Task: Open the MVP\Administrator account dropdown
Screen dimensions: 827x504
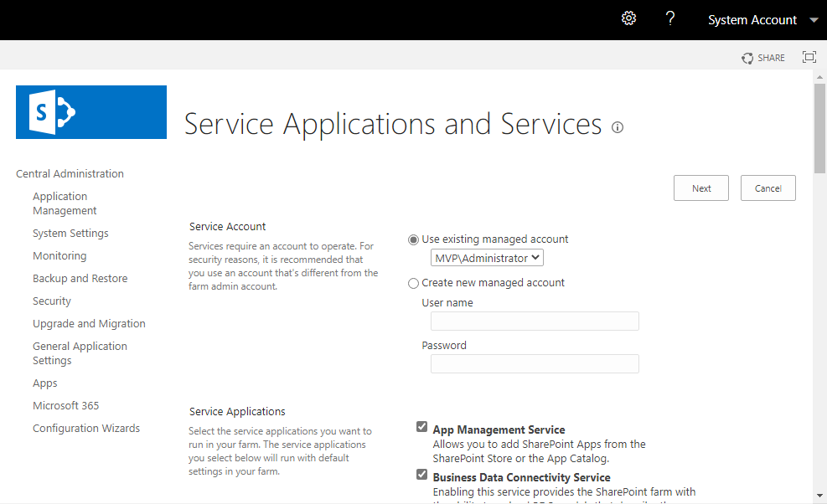Action: coord(486,257)
